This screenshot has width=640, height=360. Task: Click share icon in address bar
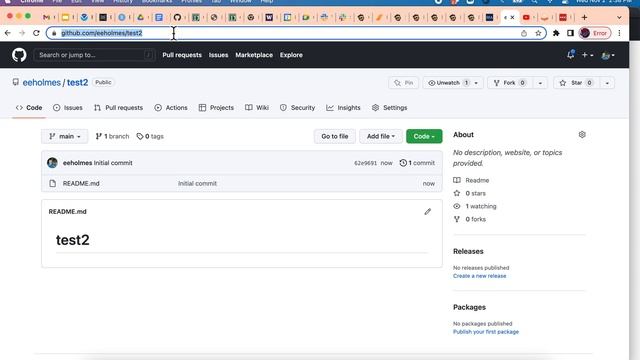[x=524, y=33]
